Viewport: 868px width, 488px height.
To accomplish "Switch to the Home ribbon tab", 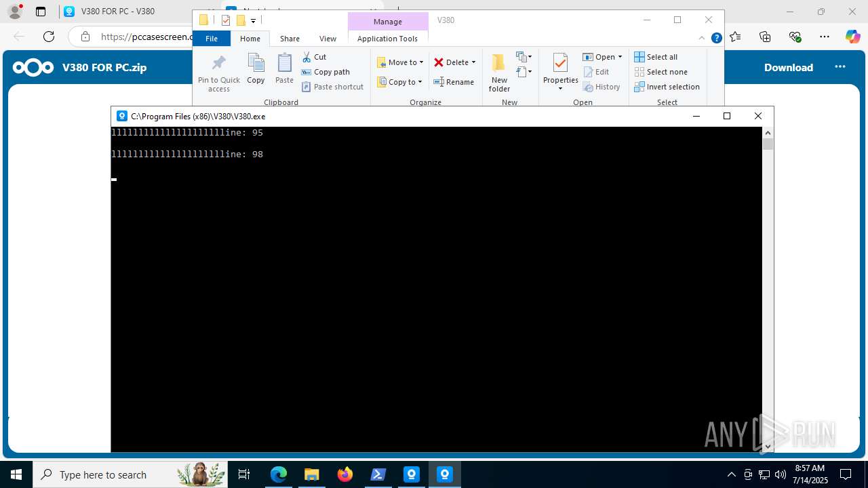I will [250, 39].
